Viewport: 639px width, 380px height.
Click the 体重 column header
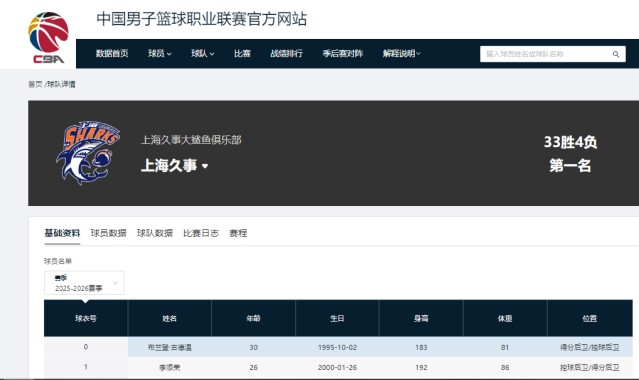click(x=505, y=318)
